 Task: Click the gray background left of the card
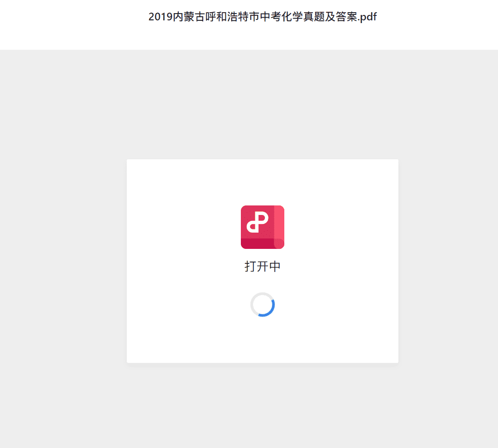coord(63,260)
